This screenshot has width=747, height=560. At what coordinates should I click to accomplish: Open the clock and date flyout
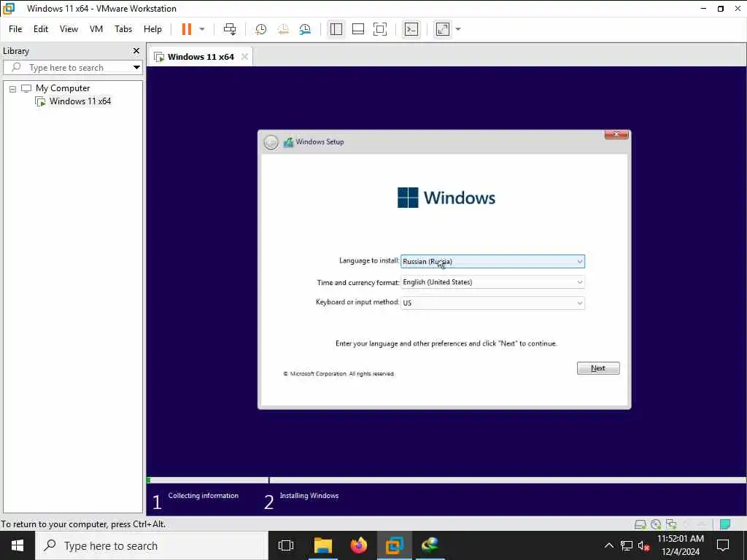(681, 545)
